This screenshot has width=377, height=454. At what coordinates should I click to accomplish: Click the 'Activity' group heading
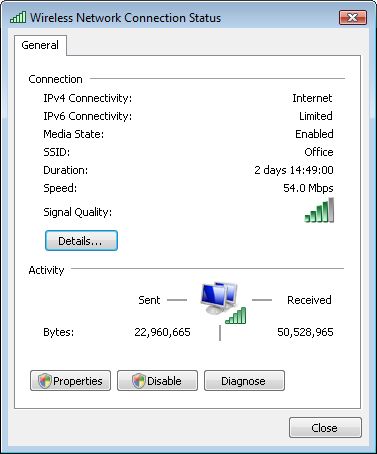46,270
